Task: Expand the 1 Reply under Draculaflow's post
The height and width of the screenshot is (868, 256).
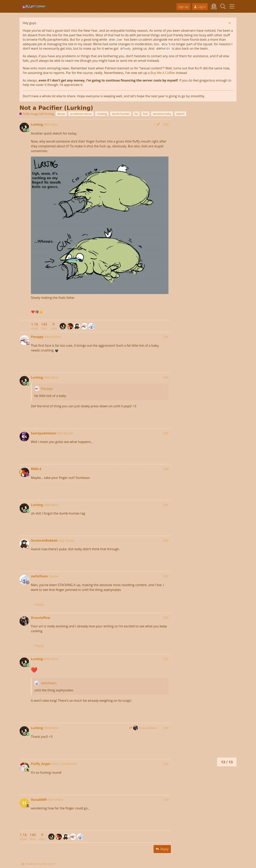Action: pyautogui.click(x=38, y=646)
